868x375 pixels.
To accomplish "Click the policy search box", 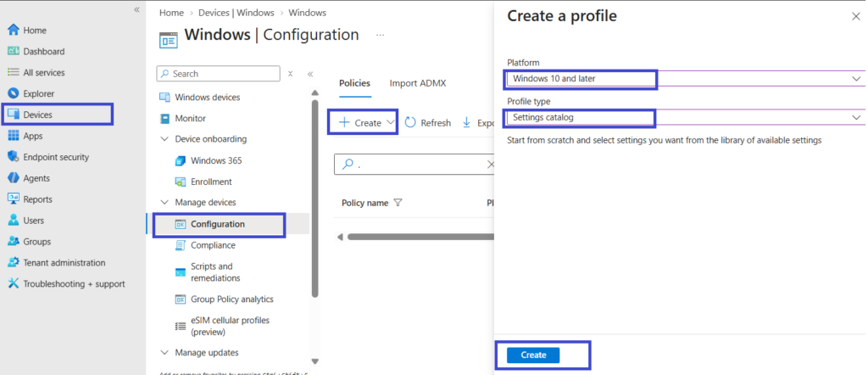I will pos(415,164).
